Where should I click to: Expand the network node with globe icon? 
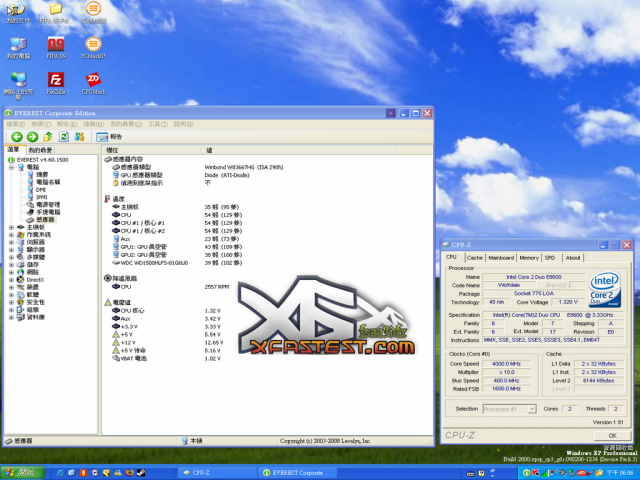click(11, 272)
